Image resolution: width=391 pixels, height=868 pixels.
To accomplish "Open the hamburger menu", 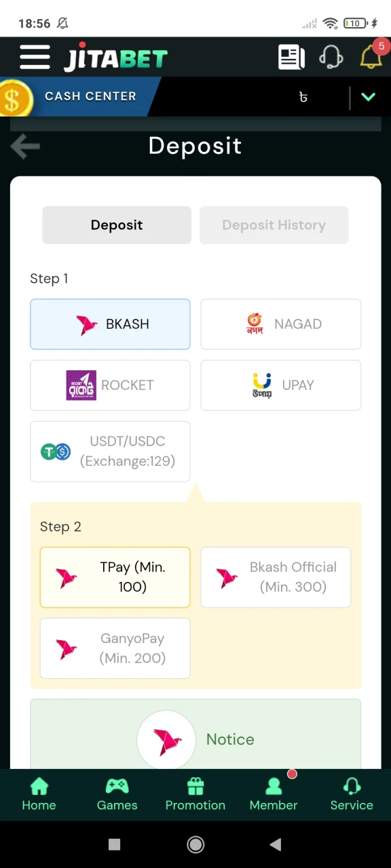I will (x=35, y=57).
